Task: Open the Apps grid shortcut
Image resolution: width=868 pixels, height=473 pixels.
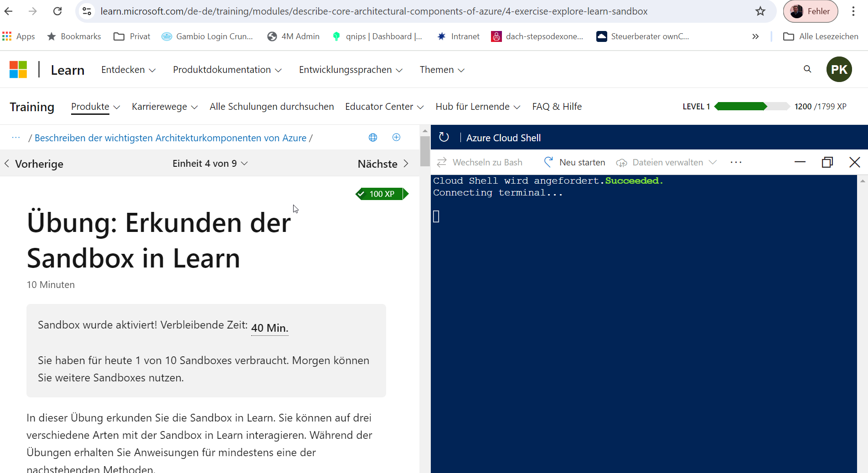Action: (19, 36)
